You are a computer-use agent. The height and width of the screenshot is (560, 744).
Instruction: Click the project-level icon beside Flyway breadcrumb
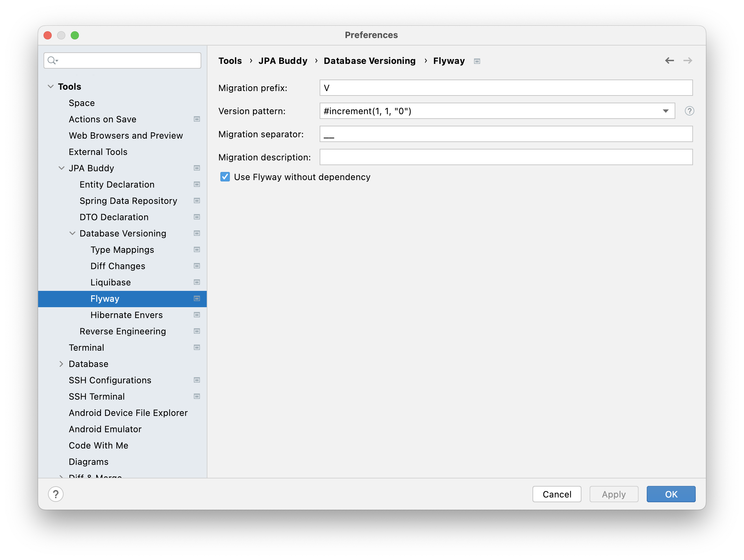tap(477, 61)
